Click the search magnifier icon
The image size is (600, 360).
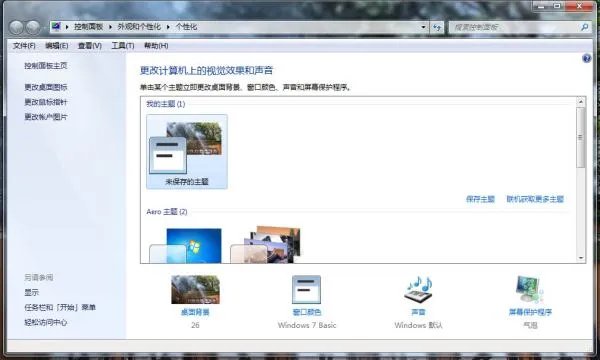point(584,27)
